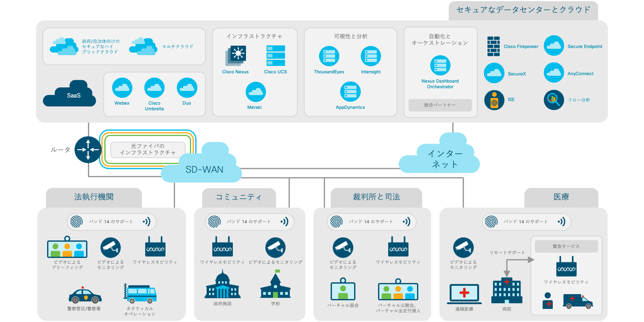Click the Secure Endpoint cloud icon

tap(554, 46)
